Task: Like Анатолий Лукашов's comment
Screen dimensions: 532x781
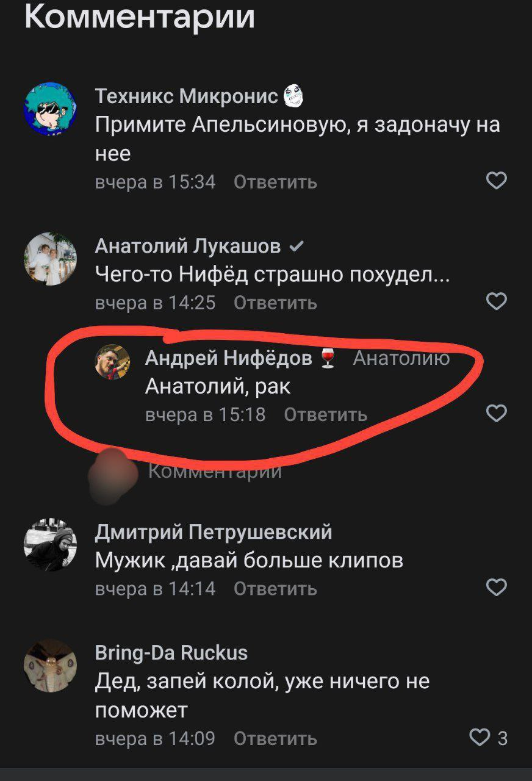Action: pyautogui.click(x=496, y=301)
